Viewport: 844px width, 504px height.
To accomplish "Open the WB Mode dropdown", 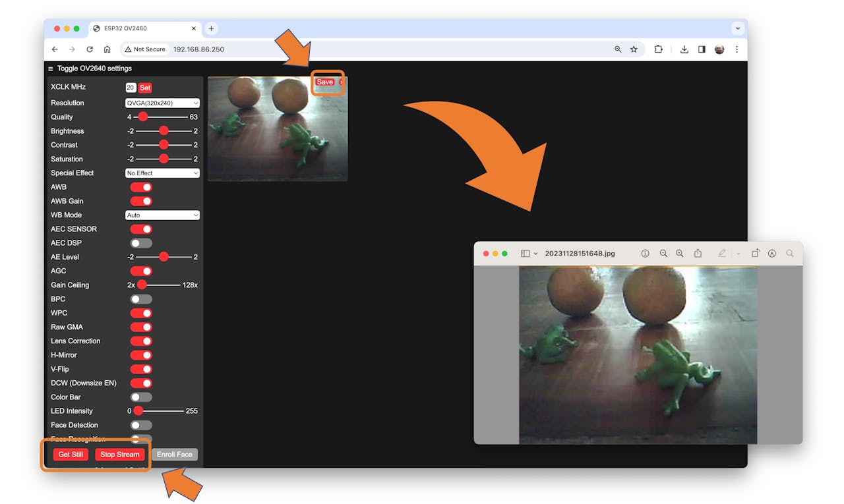I will tap(162, 215).
